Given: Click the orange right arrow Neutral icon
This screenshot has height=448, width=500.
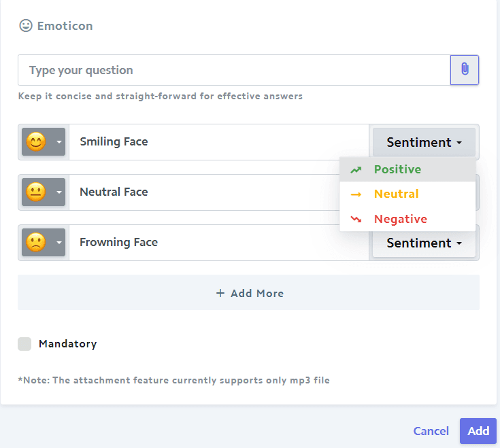Looking at the screenshot, I should pyautogui.click(x=356, y=194).
